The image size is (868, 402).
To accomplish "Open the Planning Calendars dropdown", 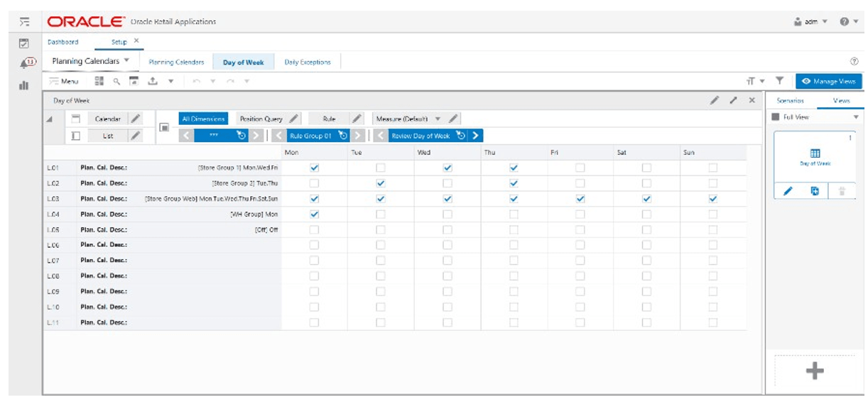I will pyautogui.click(x=91, y=61).
